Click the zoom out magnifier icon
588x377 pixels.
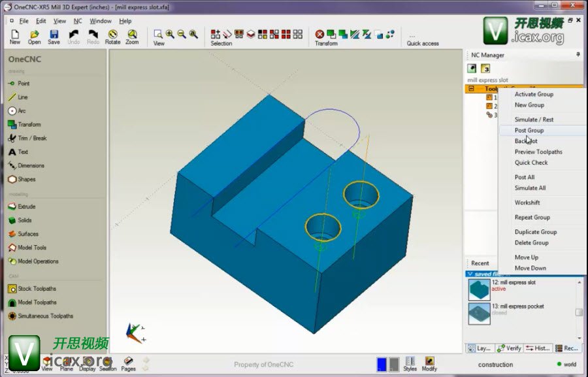point(182,34)
